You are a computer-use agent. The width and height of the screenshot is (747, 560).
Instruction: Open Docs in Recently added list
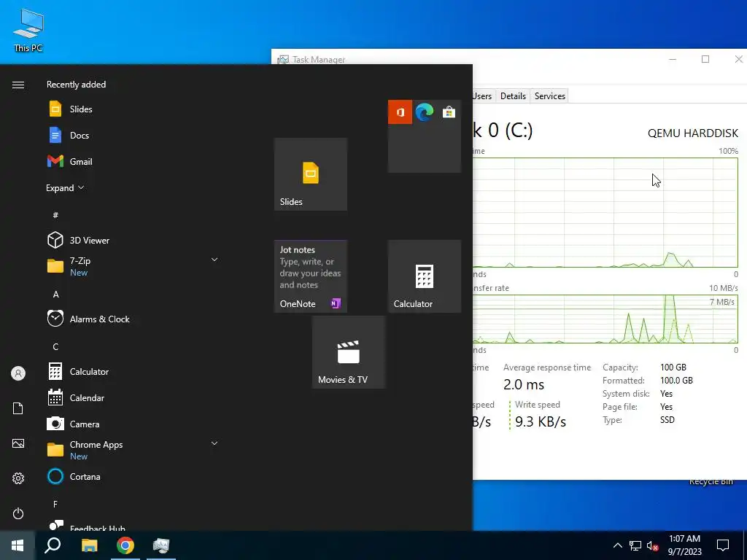coord(133,135)
